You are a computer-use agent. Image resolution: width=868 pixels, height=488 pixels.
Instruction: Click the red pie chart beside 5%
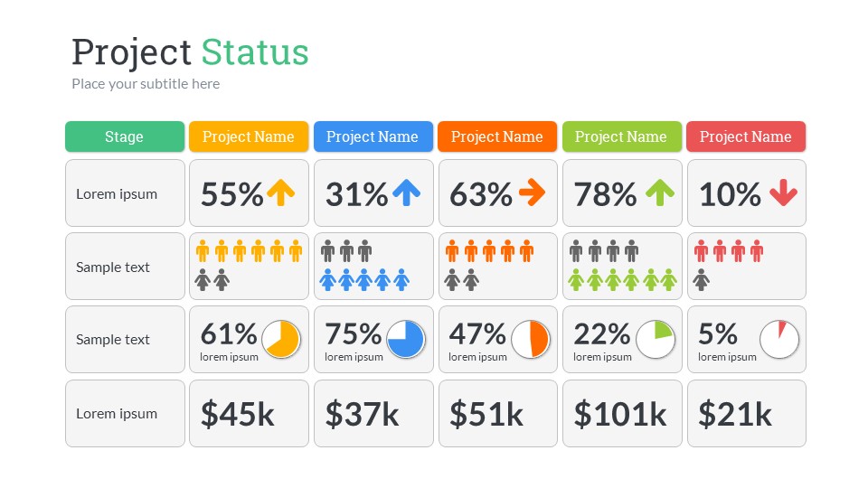click(778, 340)
